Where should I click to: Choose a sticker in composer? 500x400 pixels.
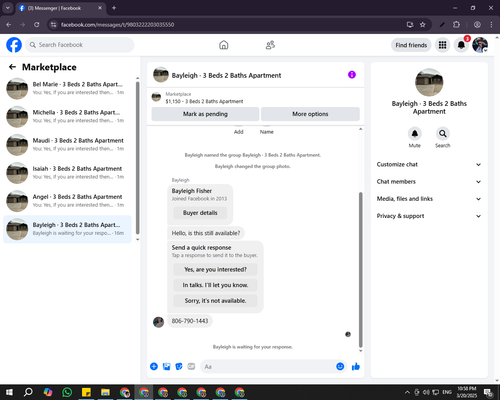[x=179, y=367]
